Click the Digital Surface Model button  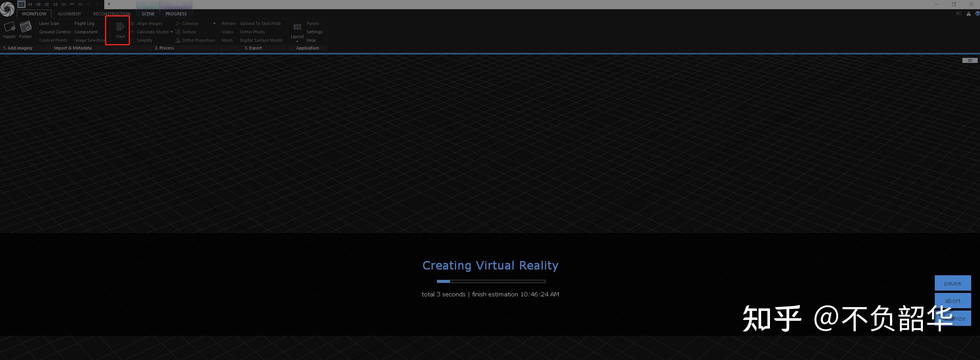pyautogui.click(x=261, y=40)
